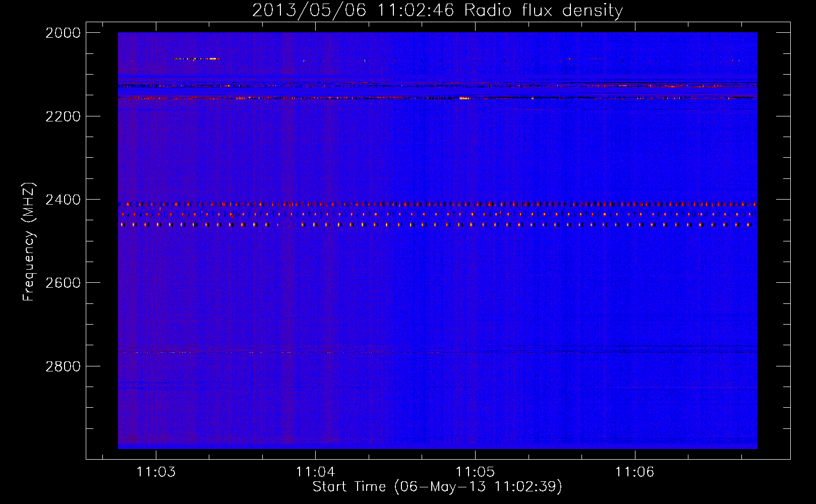Click the 11:04 time tick label

point(315,472)
